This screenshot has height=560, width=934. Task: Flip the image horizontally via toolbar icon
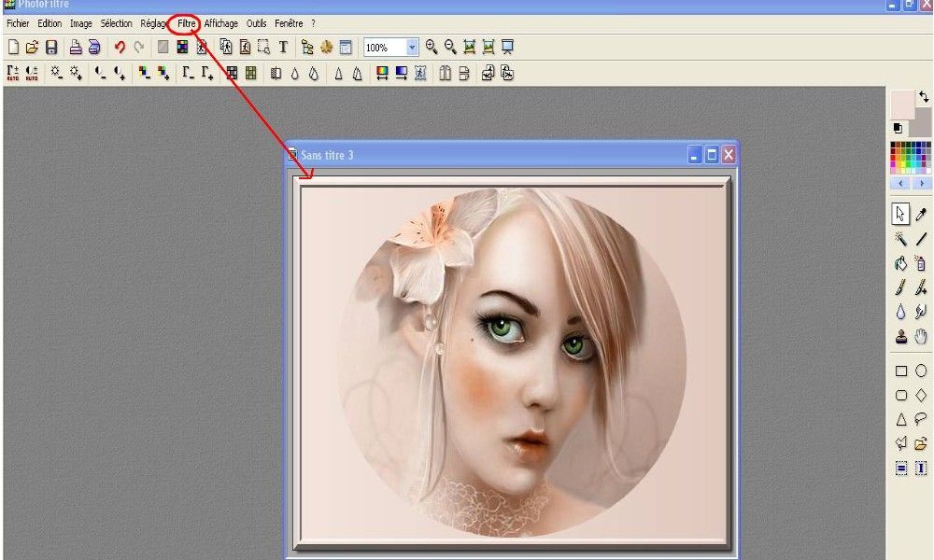click(x=445, y=73)
